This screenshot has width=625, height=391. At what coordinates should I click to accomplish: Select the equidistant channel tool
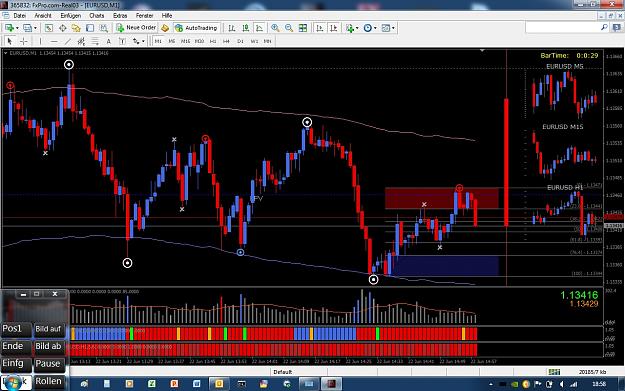81,41
